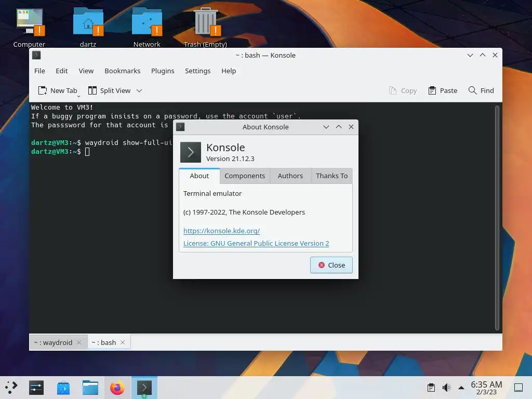Viewport: 532px width, 399px height.
Task: Click the Show Desktop button in panel
Action: click(x=518, y=388)
